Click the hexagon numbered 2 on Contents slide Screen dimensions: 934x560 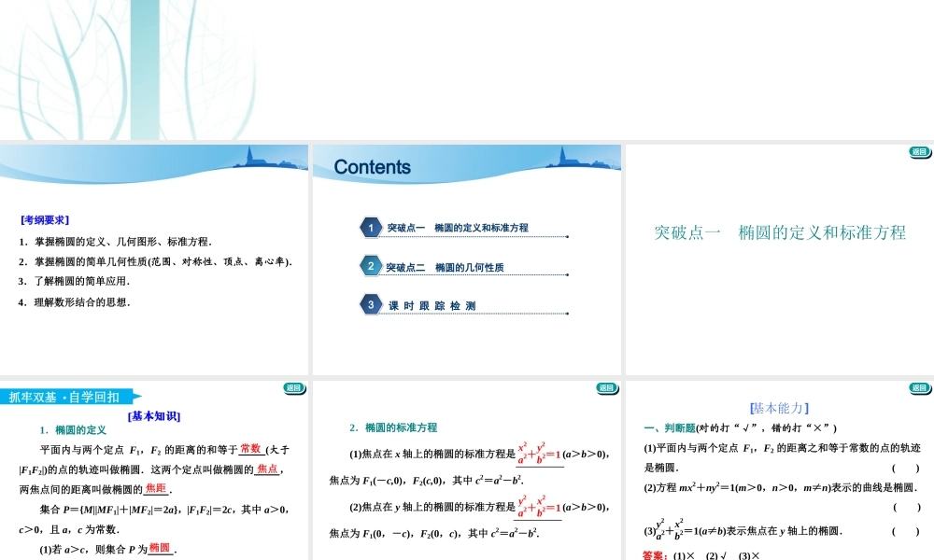tap(369, 266)
